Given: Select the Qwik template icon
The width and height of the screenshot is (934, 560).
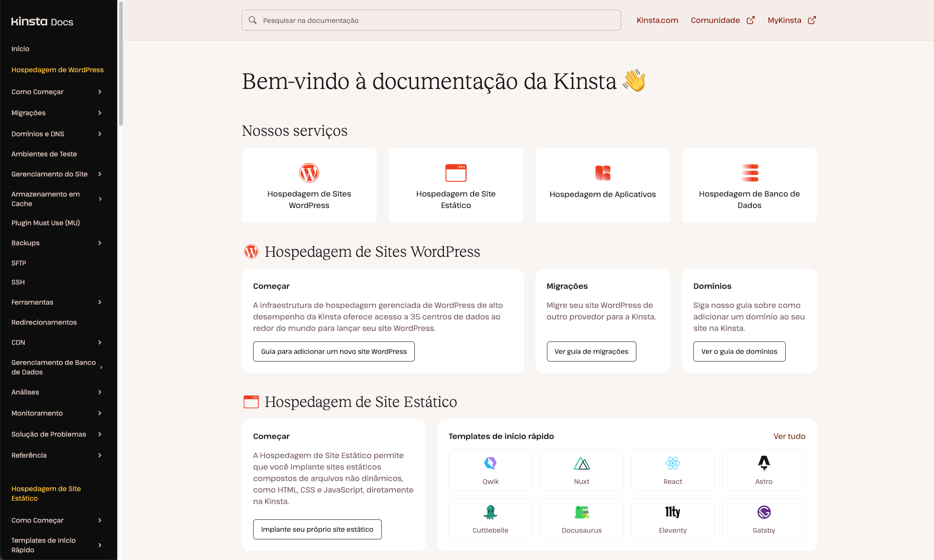Looking at the screenshot, I should coord(490,463).
